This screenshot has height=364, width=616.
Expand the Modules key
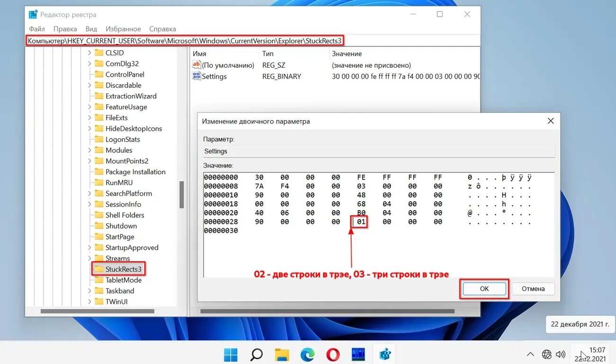[90, 150]
